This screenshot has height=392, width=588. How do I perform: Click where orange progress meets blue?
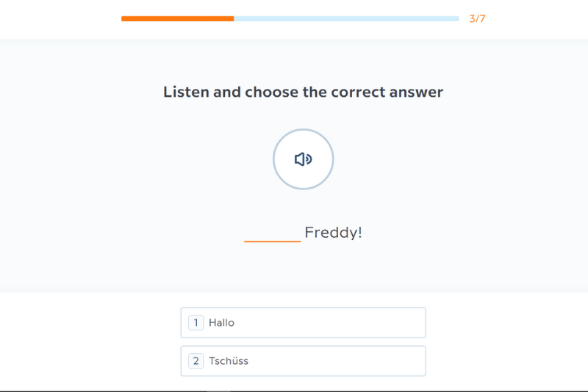coord(234,18)
